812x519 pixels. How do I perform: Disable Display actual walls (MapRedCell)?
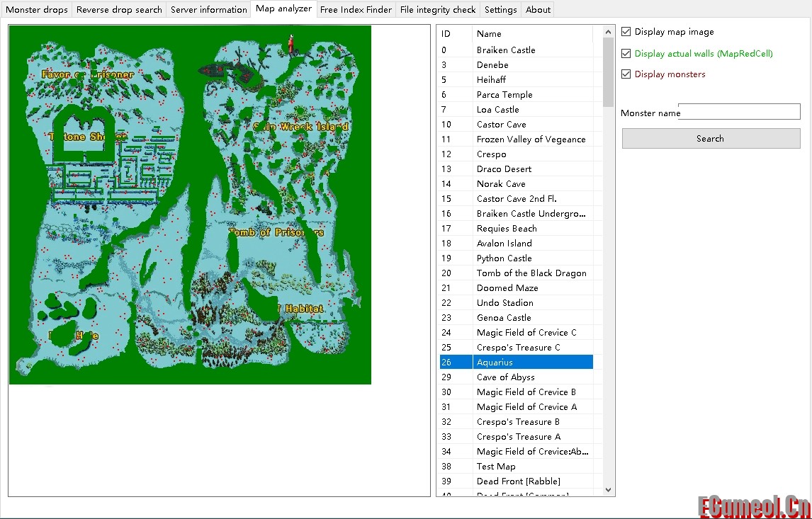[626, 54]
